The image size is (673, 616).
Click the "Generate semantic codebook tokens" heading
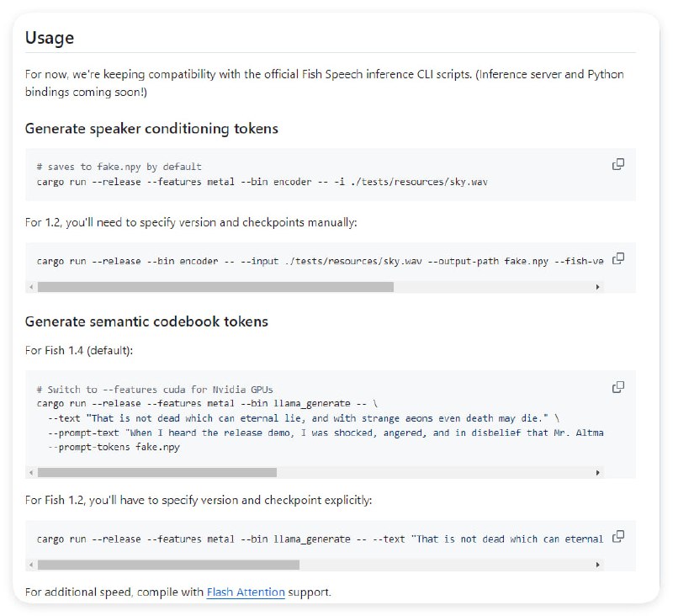click(x=146, y=321)
